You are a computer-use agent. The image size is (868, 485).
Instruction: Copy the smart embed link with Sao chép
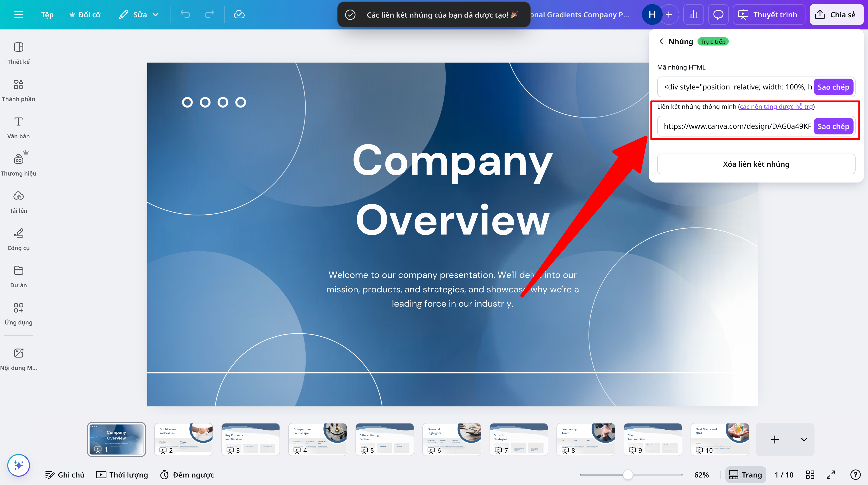(833, 126)
